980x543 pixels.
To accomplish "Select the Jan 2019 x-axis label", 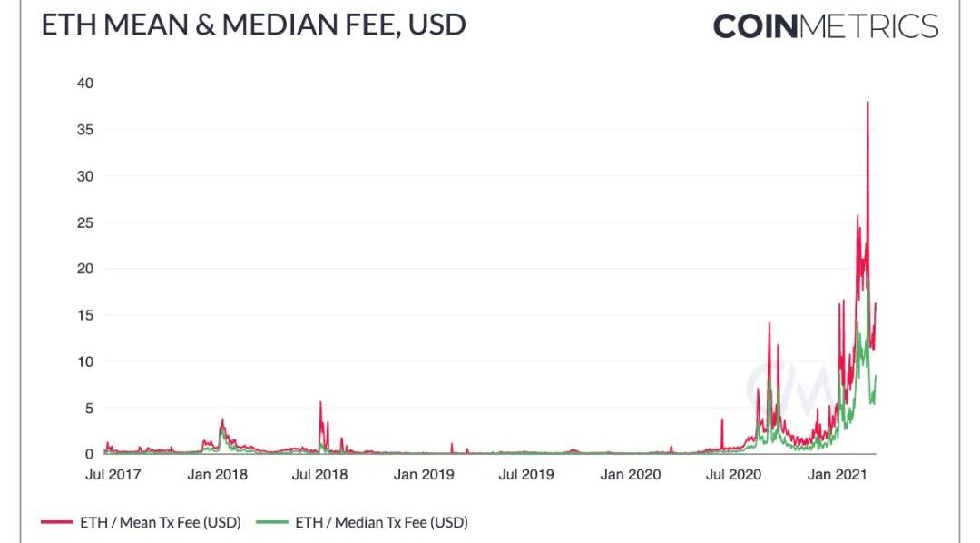I will 424,474.
